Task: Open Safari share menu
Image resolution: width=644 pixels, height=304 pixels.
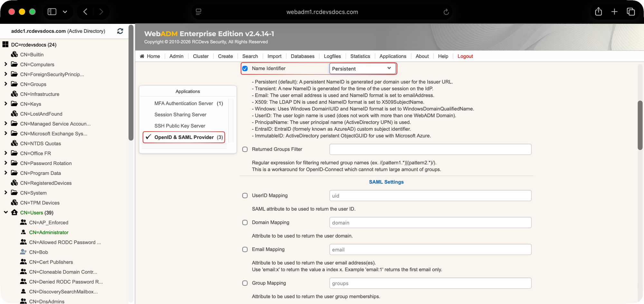Action: point(598,12)
